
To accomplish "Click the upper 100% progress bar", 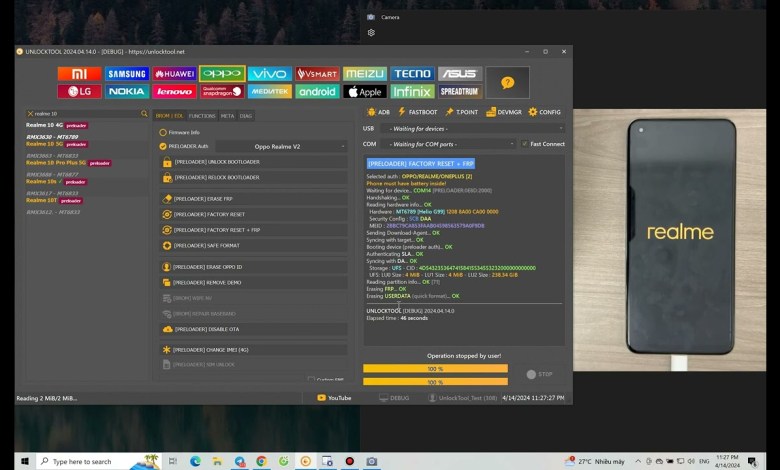I will coord(435,369).
